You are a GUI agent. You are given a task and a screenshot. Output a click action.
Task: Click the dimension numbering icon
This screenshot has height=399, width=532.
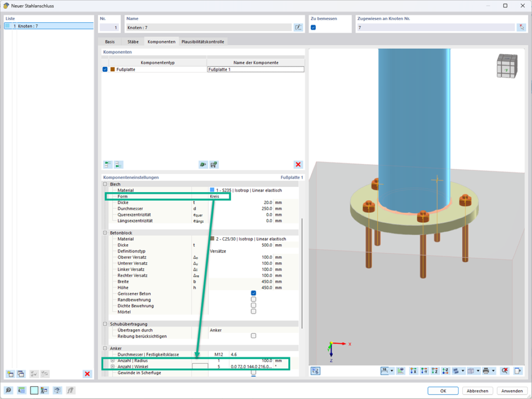tap(385, 371)
